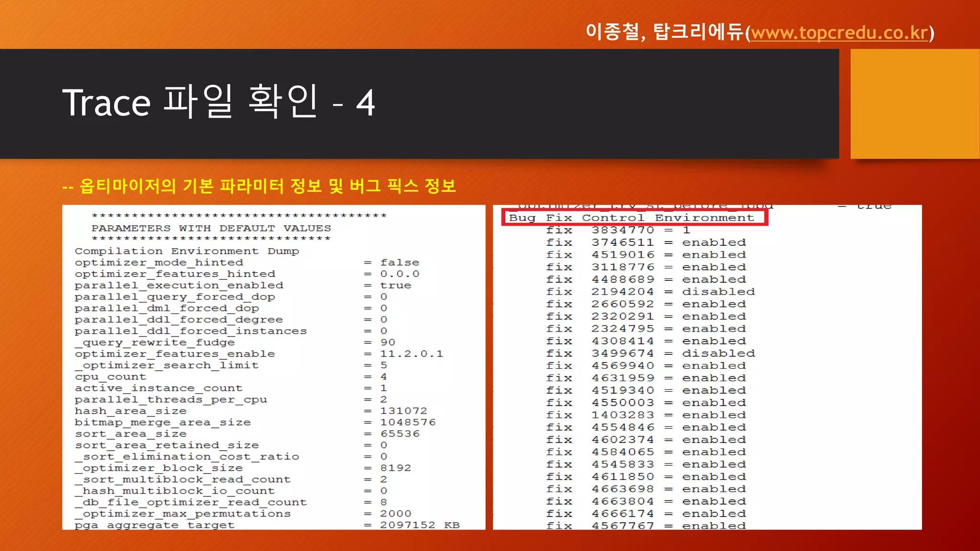980x551 pixels.
Task: Click '_query_rewrite_fudge' parameter
Action: click(x=155, y=342)
